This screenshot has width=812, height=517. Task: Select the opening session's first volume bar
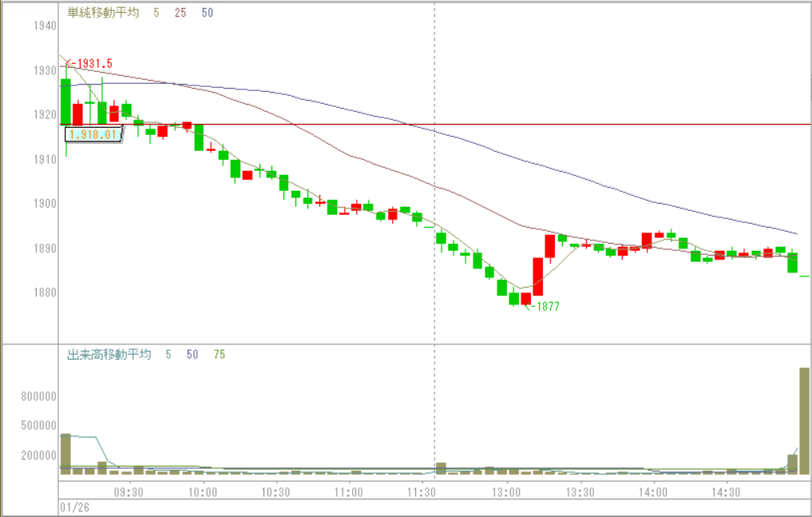[x=65, y=454]
